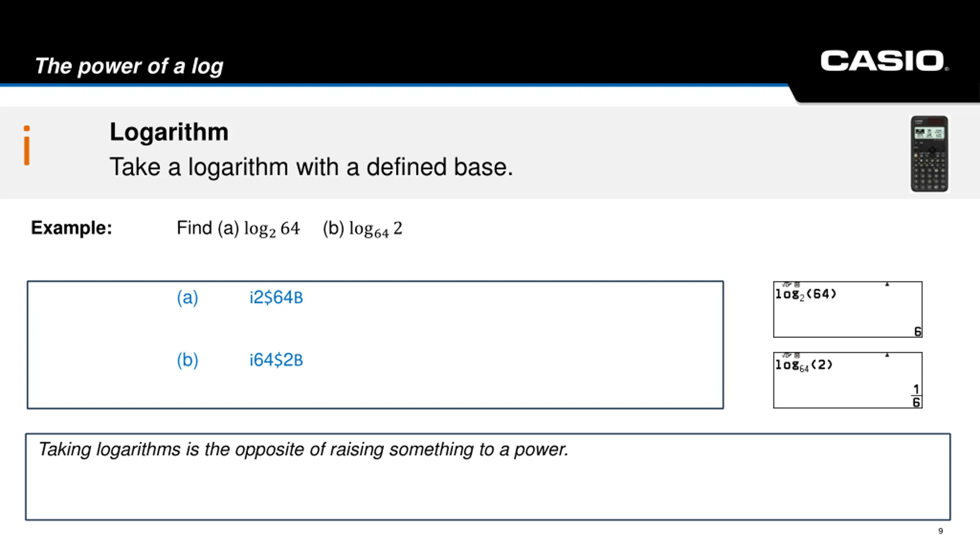Click the up arrow indicator in log₂(64) screen
Image resolution: width=980 pixels, height=551 pixels.
click(x=887, y=284)
